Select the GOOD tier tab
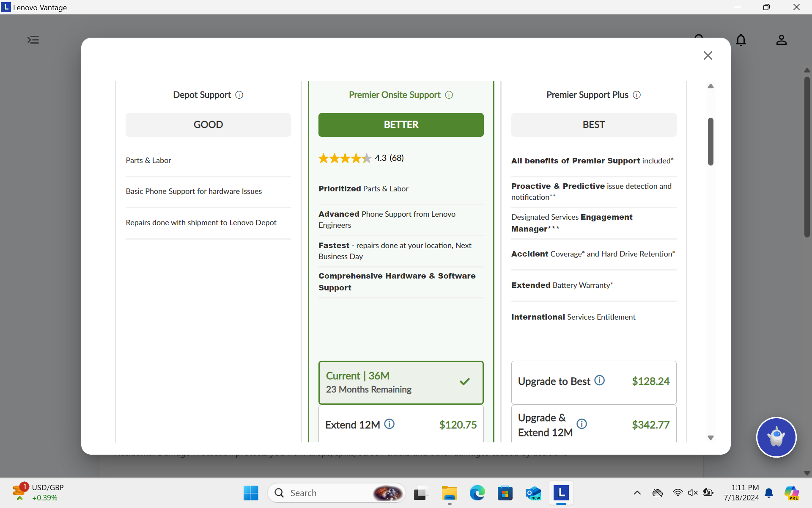This screenshot has height=508, width=812. pos(208,125)
